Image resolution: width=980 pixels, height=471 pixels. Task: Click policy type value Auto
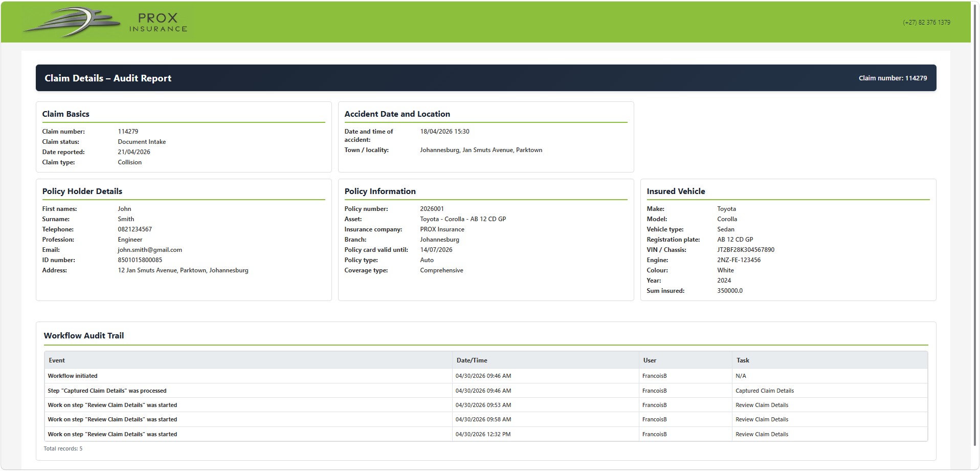point(427,260)
